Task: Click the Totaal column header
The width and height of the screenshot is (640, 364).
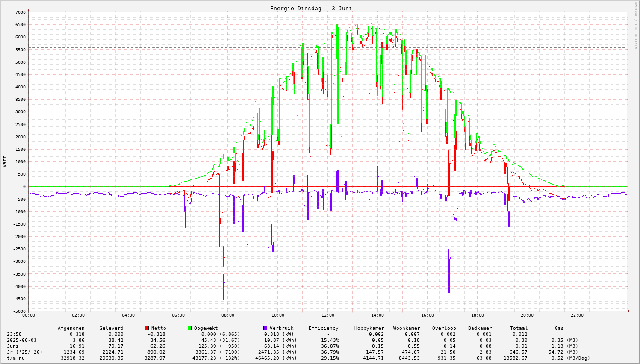Action: [519, 328]
